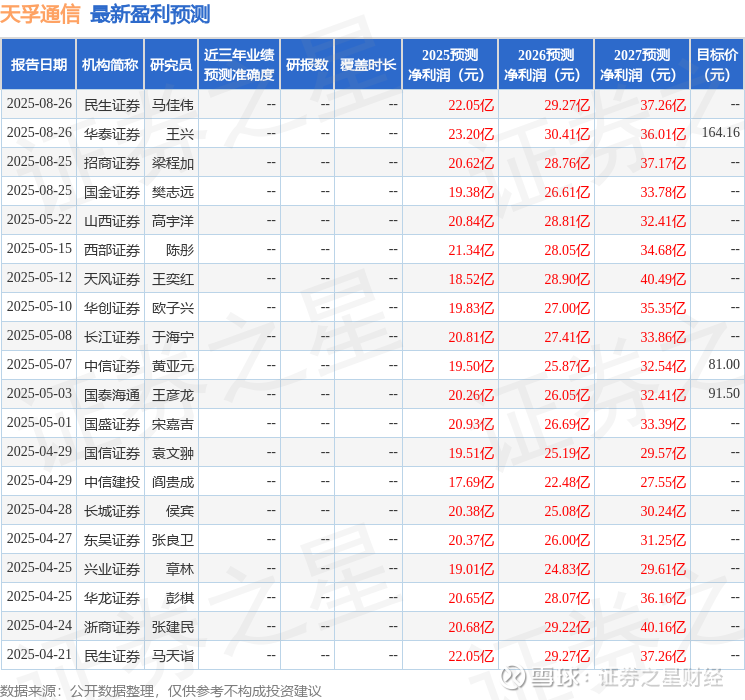The width and height of the screenshot is (745, 700).
Task: Select the 国信证券 cell
Action: [112, 453]
